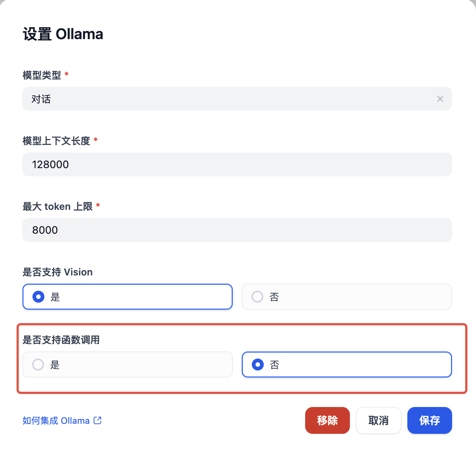Screen dimensions: 476x451
Task: Open the 如何集成 Ollama help link
Action: pyautogui.click(x=56, y=420)
